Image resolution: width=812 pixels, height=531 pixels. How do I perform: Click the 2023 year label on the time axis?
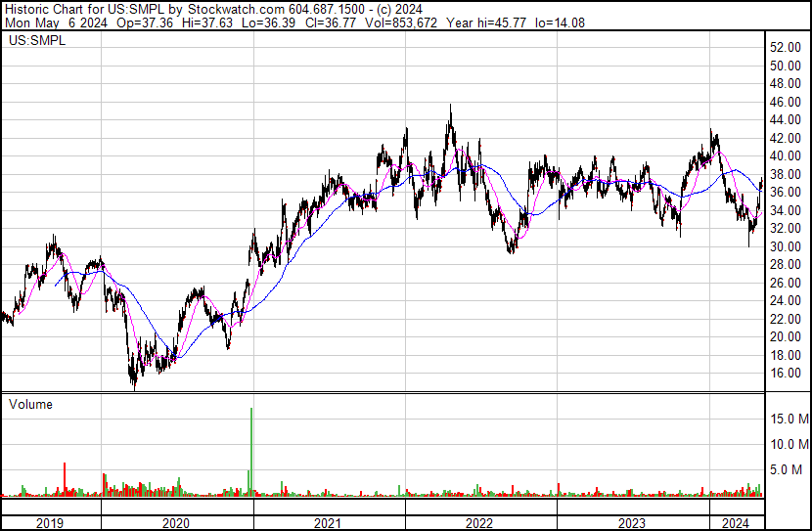pos(632,523)
